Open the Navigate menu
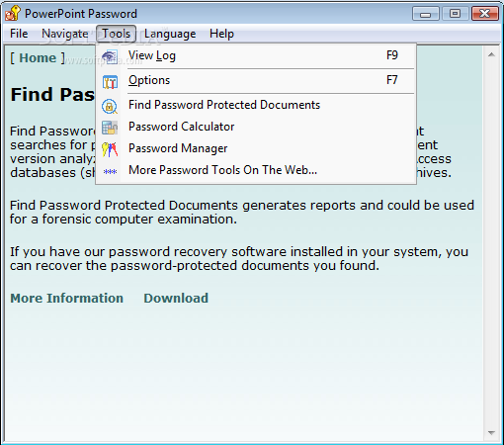 click(x=64, y=34)
